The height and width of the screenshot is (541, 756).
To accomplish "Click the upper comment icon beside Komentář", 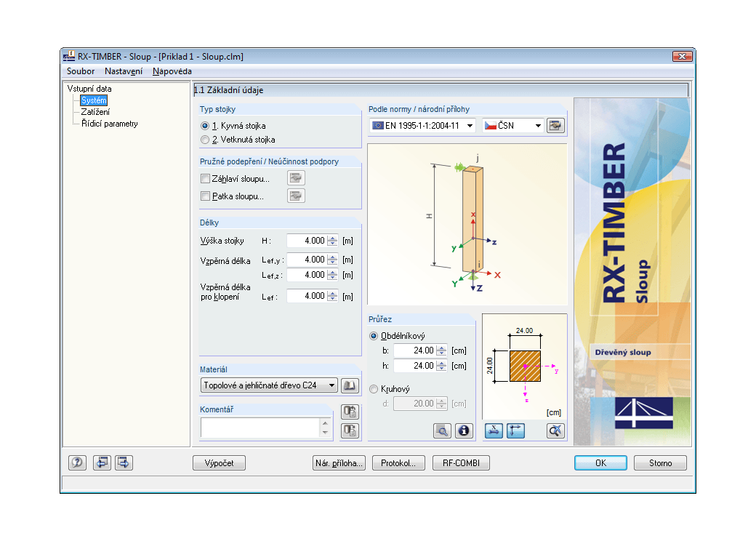I will coord(350,412).
